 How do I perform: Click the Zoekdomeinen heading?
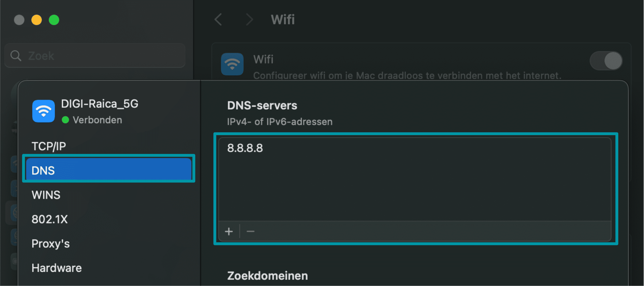pos(267,275)
